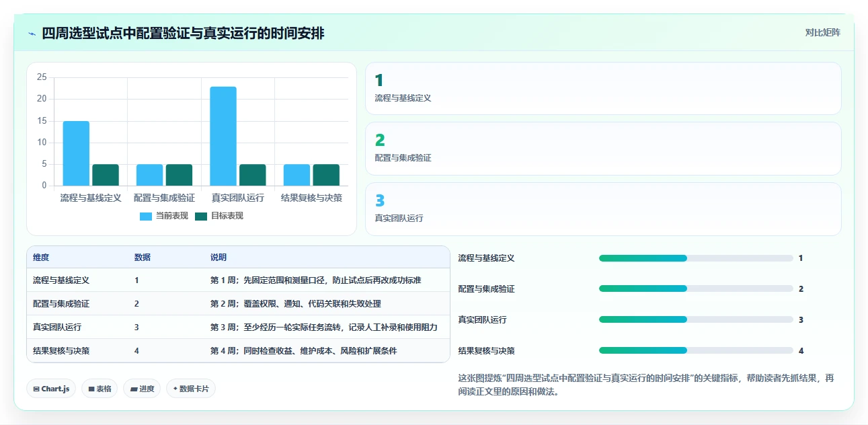
Task: Click the 维度 column header
Action: click(x=41, y=258)
